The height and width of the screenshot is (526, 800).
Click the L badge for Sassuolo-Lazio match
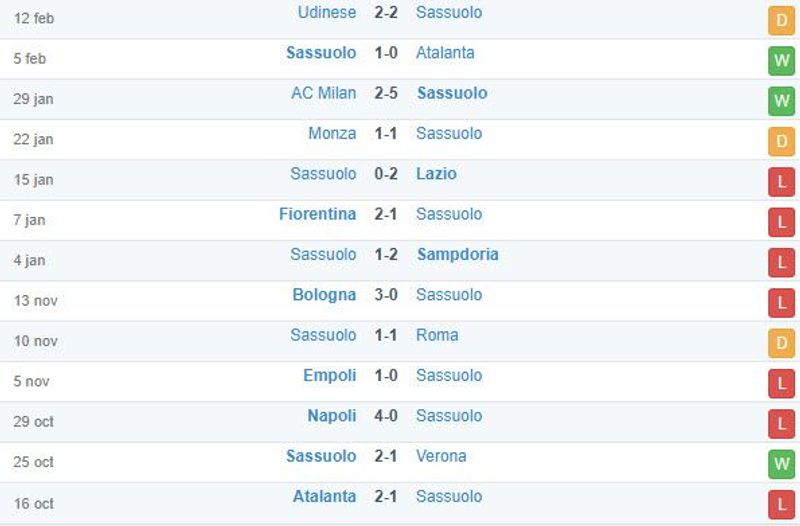click(x=781, y=182)
